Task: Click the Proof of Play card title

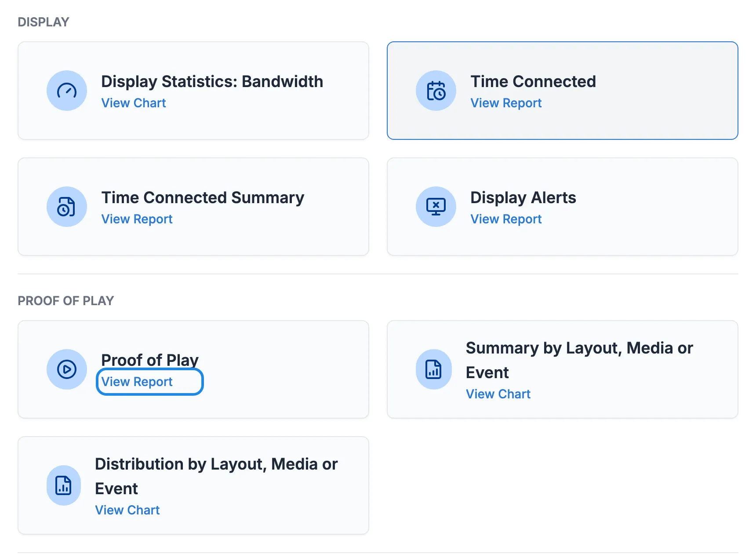Action: [x=150, y=360]
